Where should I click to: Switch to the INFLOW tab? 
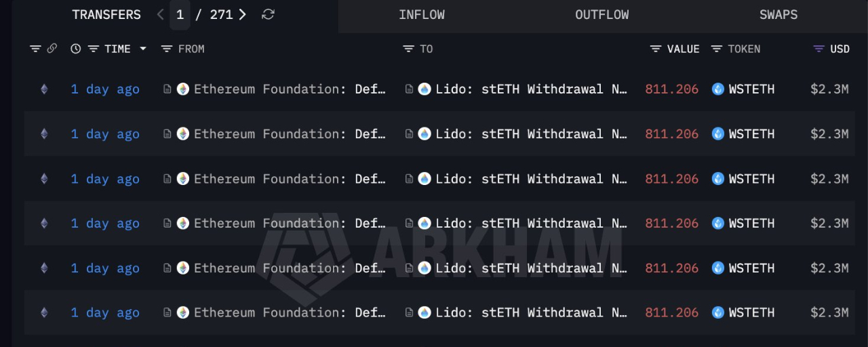[422, 15]
